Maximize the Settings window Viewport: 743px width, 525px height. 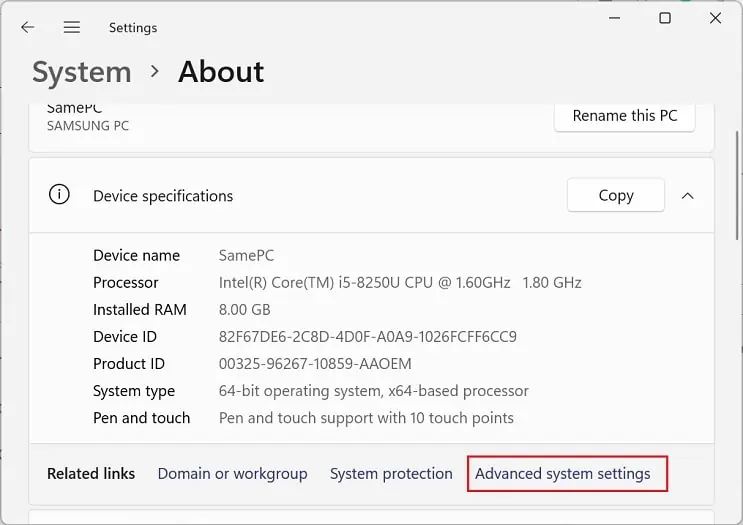[x=664, y=19]
